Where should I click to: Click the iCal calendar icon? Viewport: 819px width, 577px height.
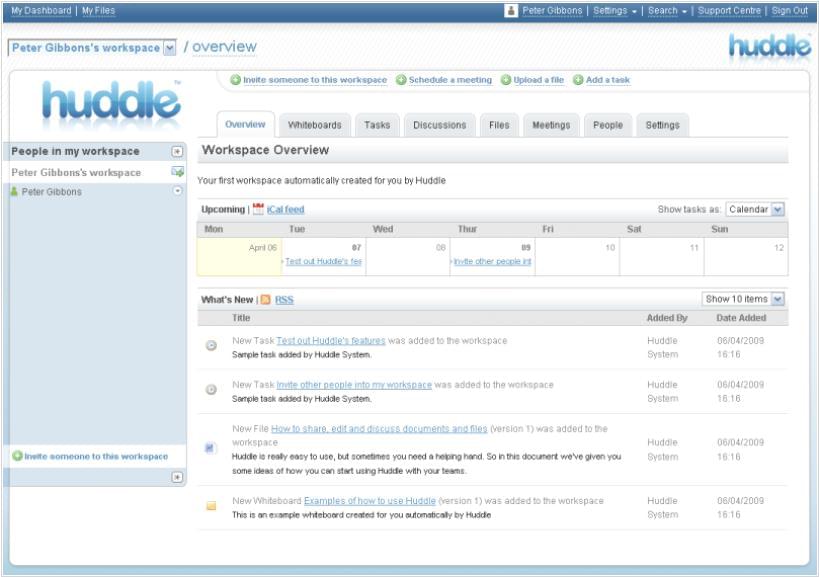[x=258, y=209]
